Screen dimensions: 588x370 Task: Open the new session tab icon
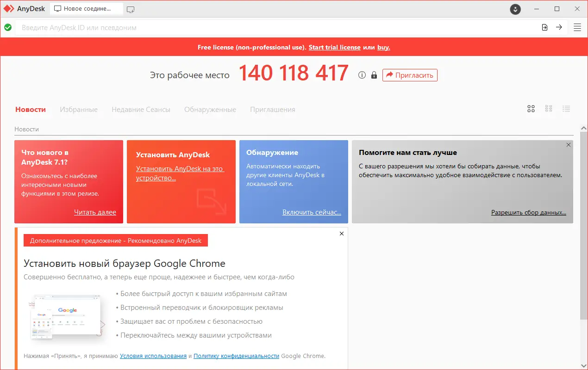pyautogui.click(x=131, y=9)
